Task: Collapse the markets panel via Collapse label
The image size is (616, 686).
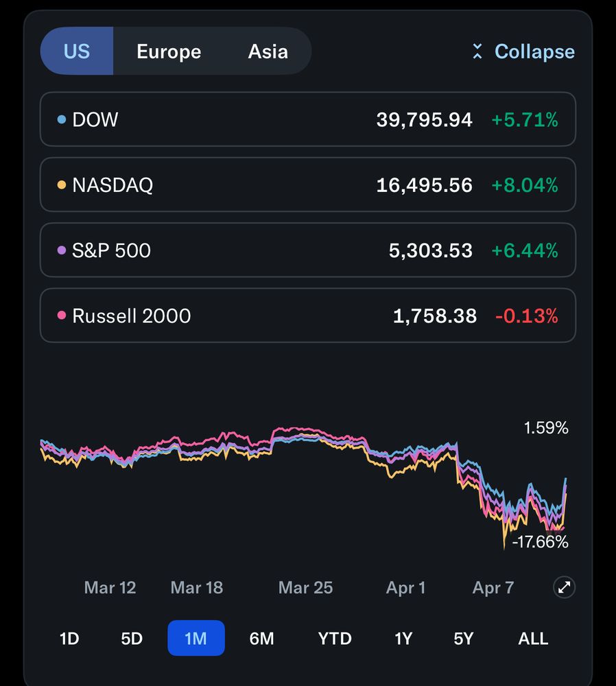Action: point(534,51)
